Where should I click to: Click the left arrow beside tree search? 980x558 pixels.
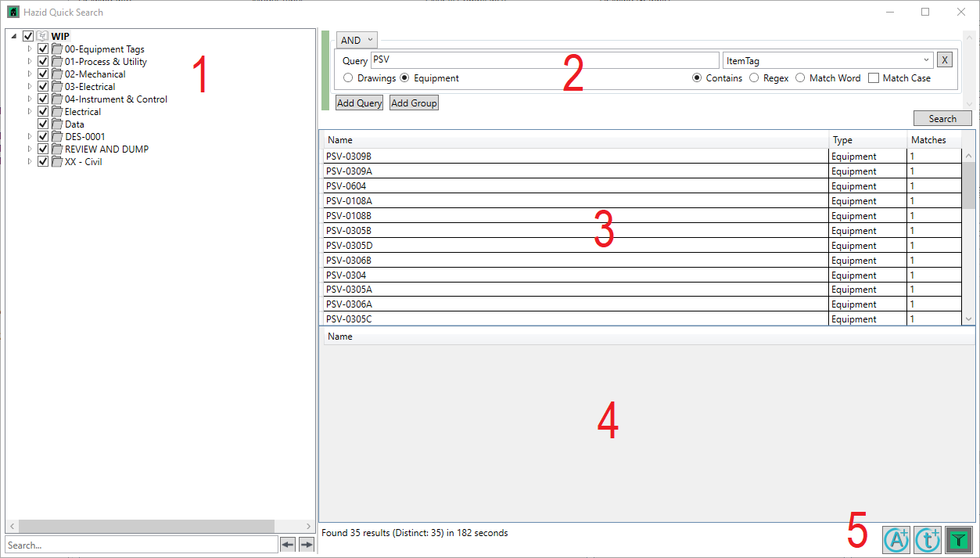click(x=288, y=545)
